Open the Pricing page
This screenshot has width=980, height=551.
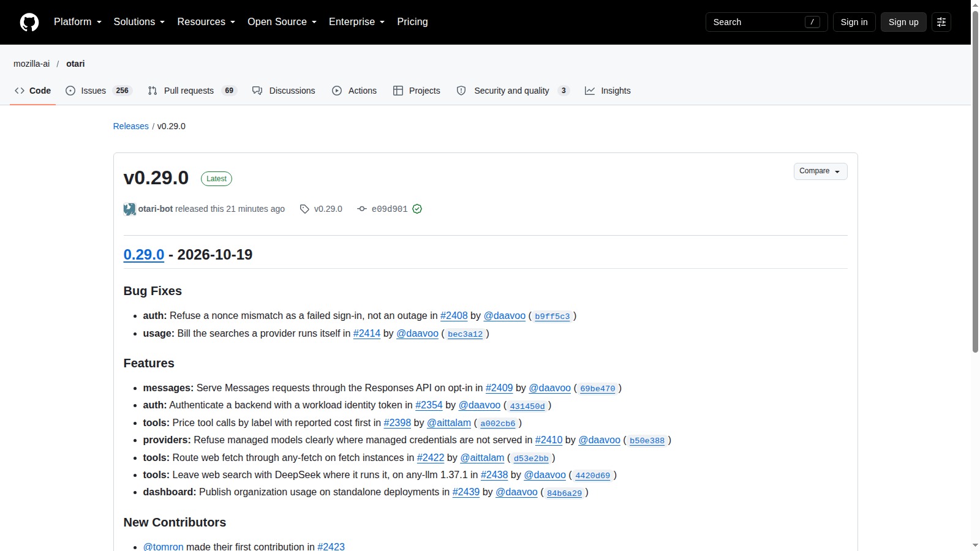click(x=412, y=22)
